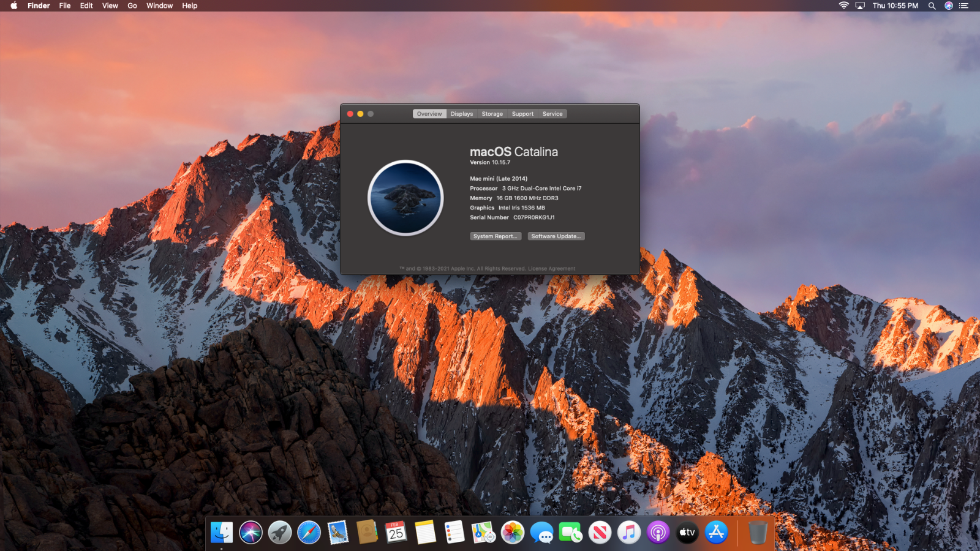Open Safari from the Dock
The width and height of the screenshot is (980, 551).
coord(309,533)
